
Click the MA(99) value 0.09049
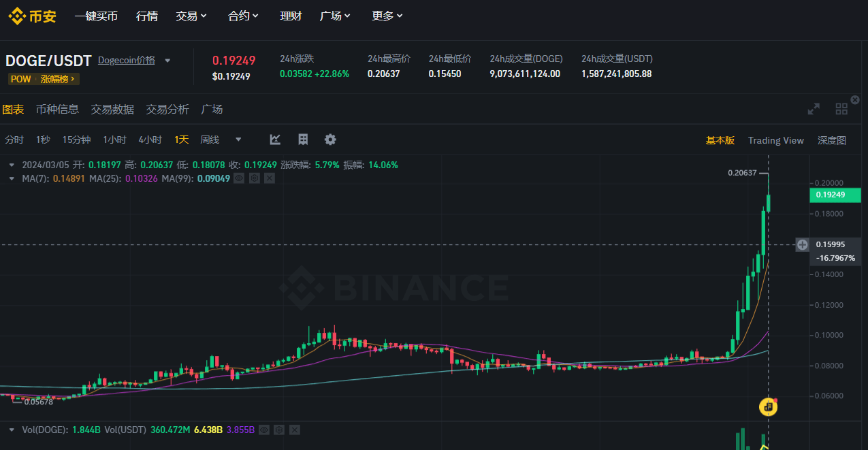point(213,178)
